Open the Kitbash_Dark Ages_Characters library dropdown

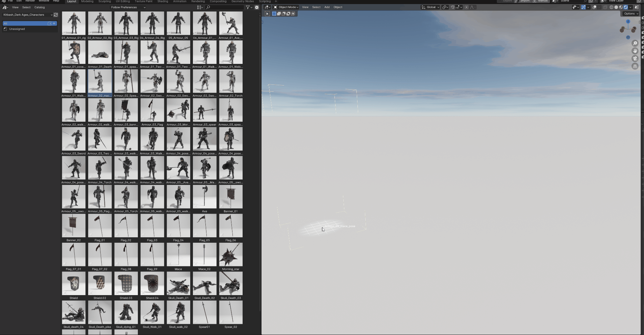click(28, 15)
